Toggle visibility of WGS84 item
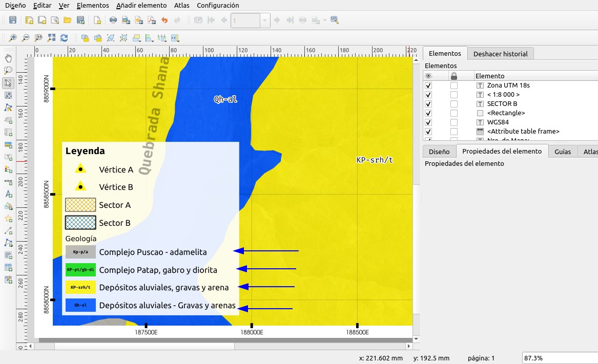This screenshot has height=364, width=598. pyautogui.click(x=428, y=122)
